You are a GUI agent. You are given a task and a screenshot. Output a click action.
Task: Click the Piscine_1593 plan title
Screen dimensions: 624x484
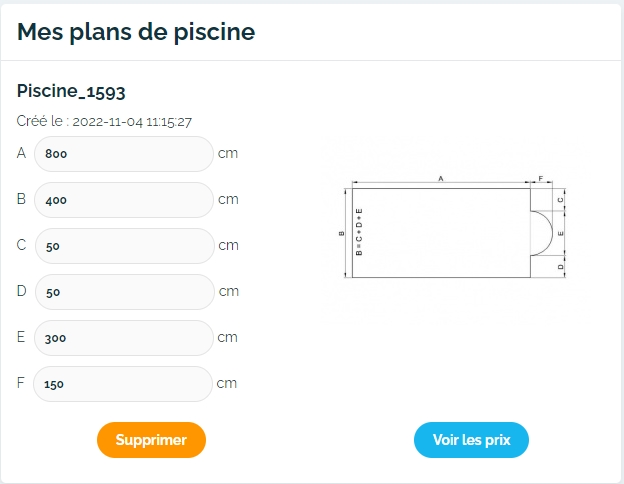(x=71, y=91)
